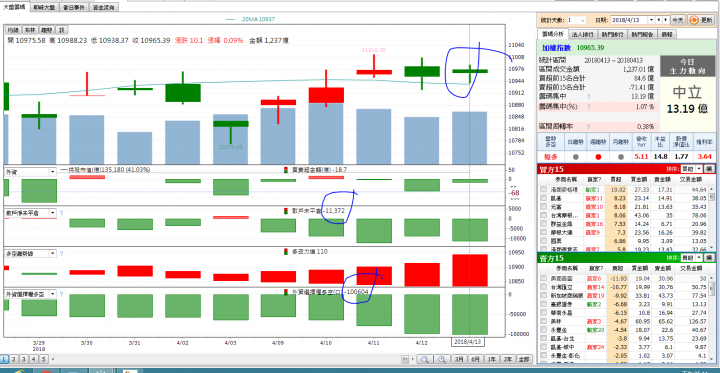720x373 pixels.
Task: Open the 外資 sub-chart selector dropdown
Action: pyautogui.click(x=52, y=172)
